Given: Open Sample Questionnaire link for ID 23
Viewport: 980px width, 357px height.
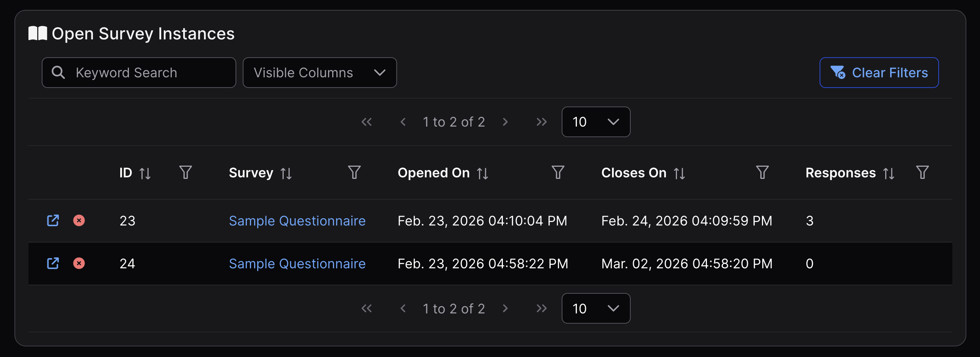Looking at the screenshot, I should coord(297,221).
